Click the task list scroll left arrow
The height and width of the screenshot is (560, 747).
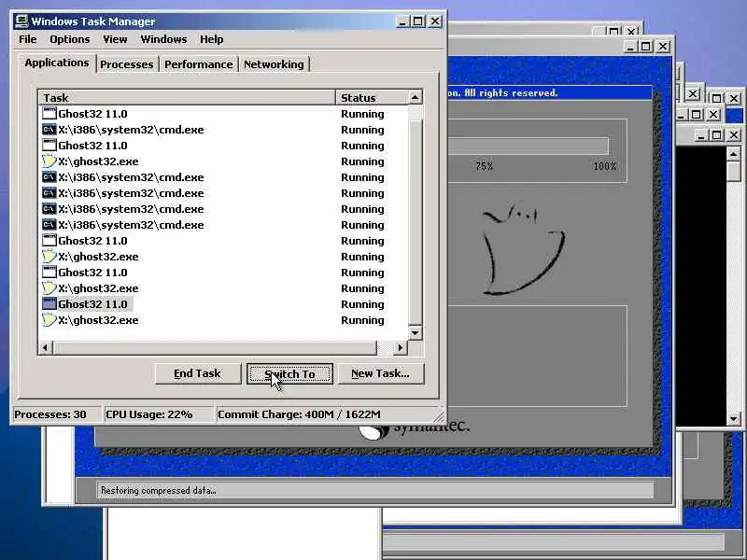46,347
